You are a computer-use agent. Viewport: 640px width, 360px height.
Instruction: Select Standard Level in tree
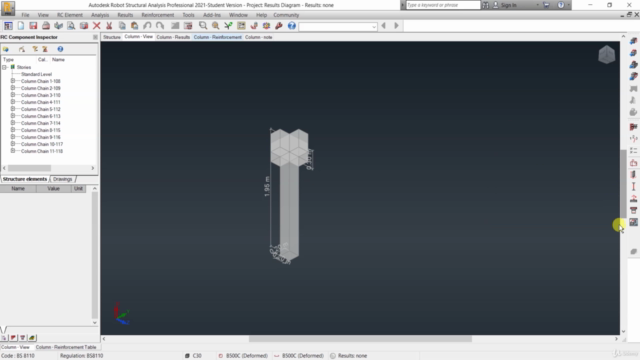pyautogui.click(x=36, y=74)
